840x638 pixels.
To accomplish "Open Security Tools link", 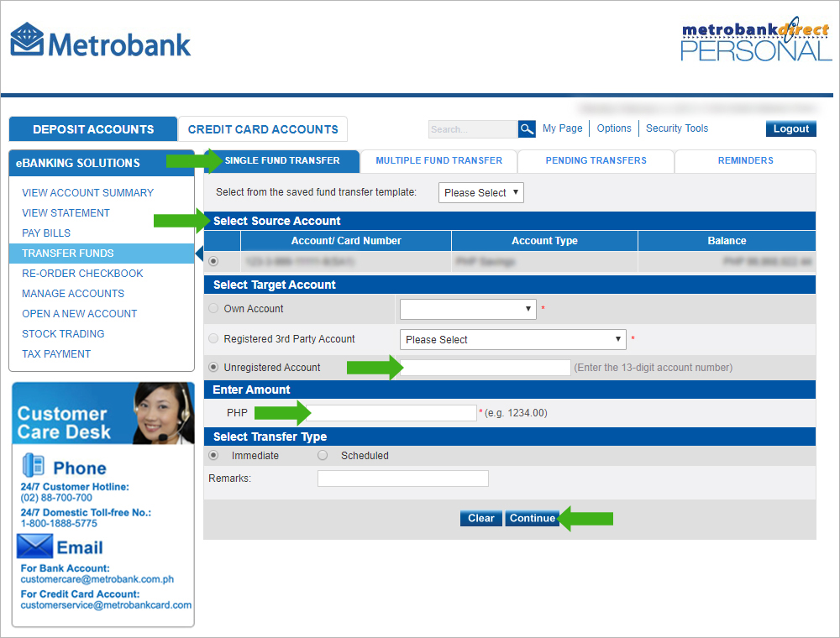I will (676, 128).
